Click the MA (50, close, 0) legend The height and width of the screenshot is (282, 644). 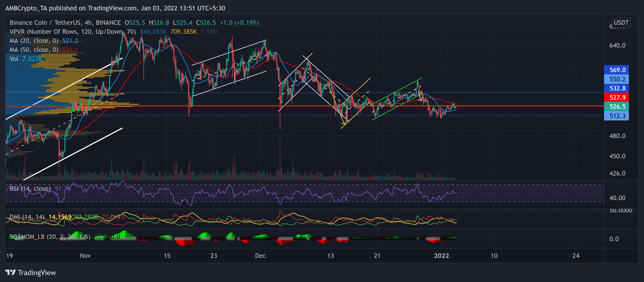[34, 50]
